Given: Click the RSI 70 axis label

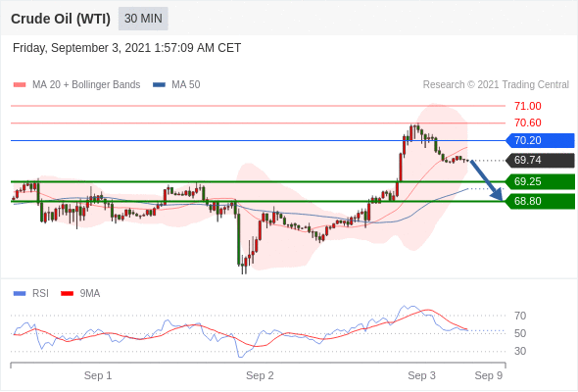Looking at the screenshot, I should 520,316.
